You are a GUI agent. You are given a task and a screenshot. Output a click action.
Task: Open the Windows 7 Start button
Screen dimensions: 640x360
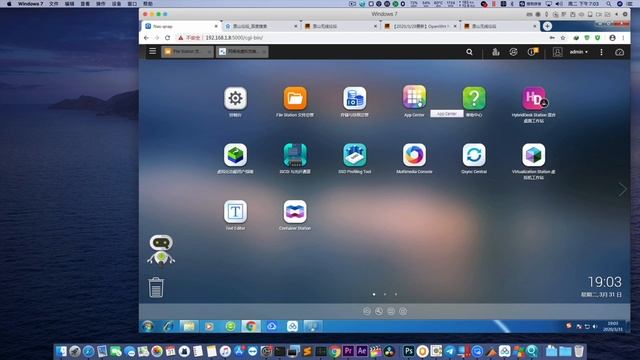tap(148, 326)
